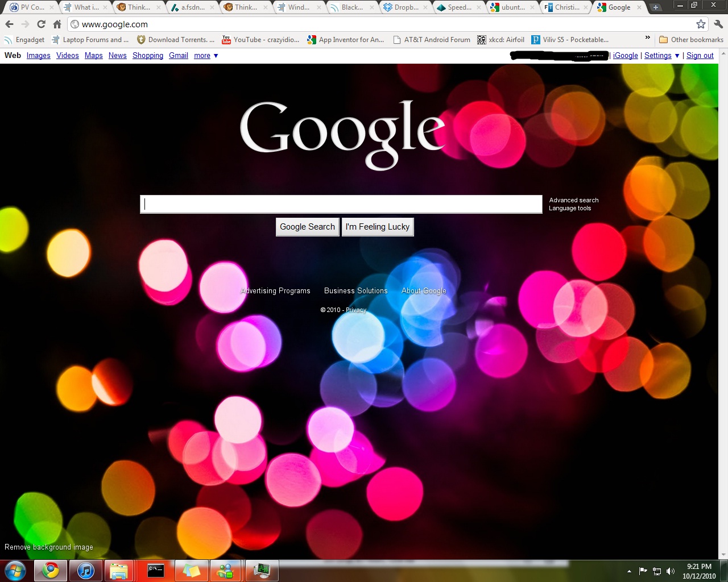This screenshot has height=582, width=728.
Task: Open the Business Solutions link
Action: tap(356, 290)
